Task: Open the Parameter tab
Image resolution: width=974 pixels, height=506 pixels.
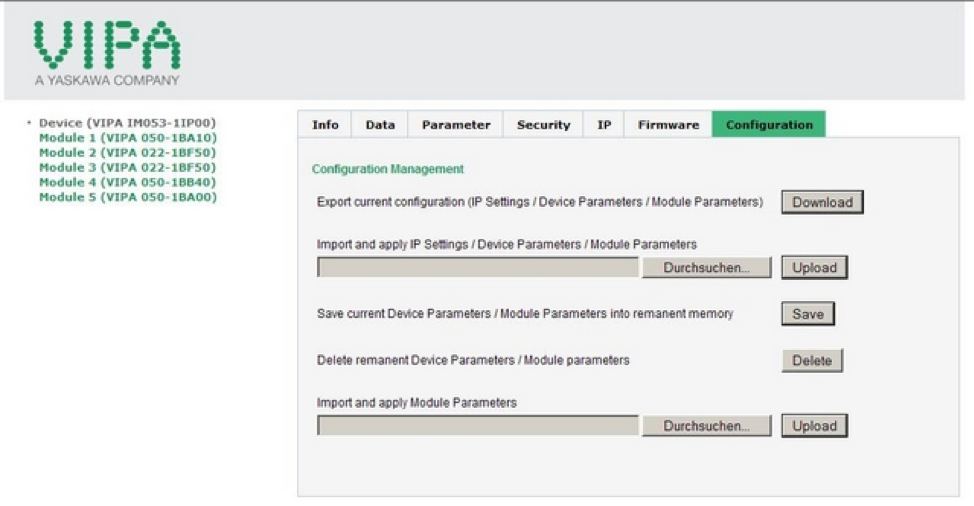Action: click(455, 125)
